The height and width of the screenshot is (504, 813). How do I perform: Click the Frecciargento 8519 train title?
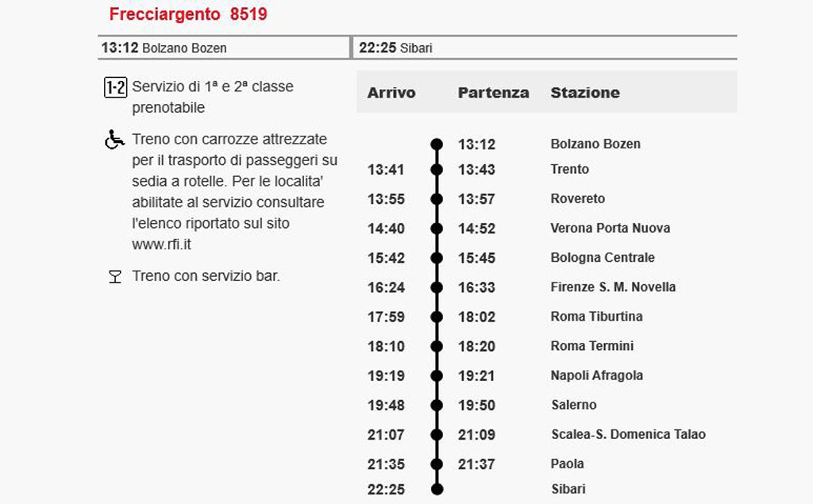click(x=188, y=14)
